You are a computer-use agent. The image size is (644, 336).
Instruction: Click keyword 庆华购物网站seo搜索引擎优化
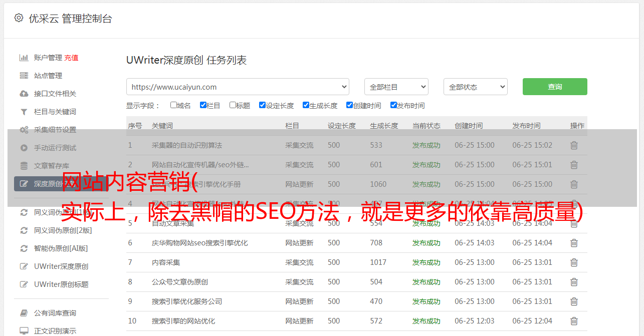pyautogui.click(x=200, y=243)
